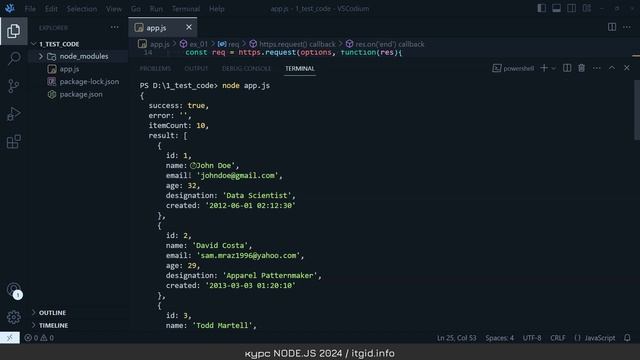640x360 pixels.
Task: Select the powershell terminal label
Action: [x=513, y=68]
